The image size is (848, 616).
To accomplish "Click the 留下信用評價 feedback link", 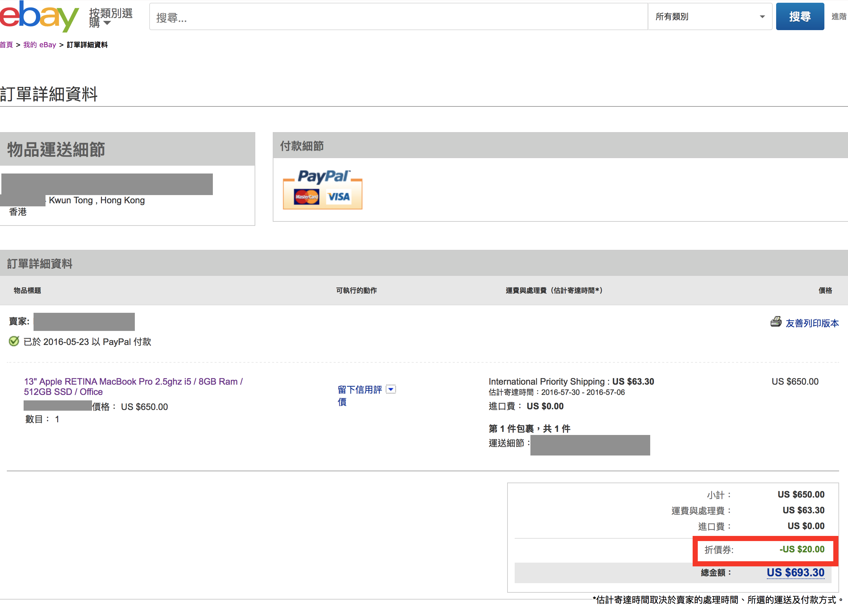I will pyautogui.click(x=359, y=390).
